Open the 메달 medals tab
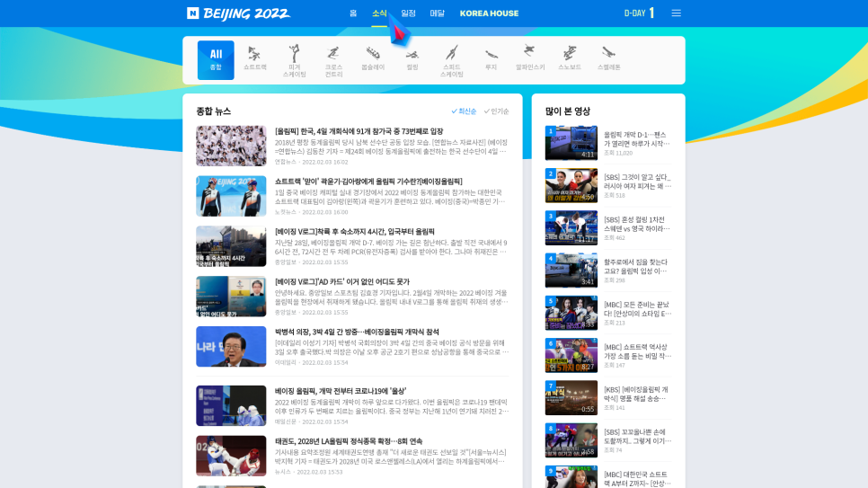 point(438,13)
